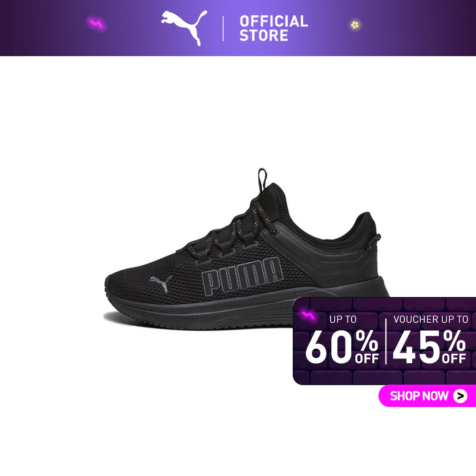This screenshot has height=476, width=476.
Task: Click the 60% OFF discount text
Action: point(342,347)
